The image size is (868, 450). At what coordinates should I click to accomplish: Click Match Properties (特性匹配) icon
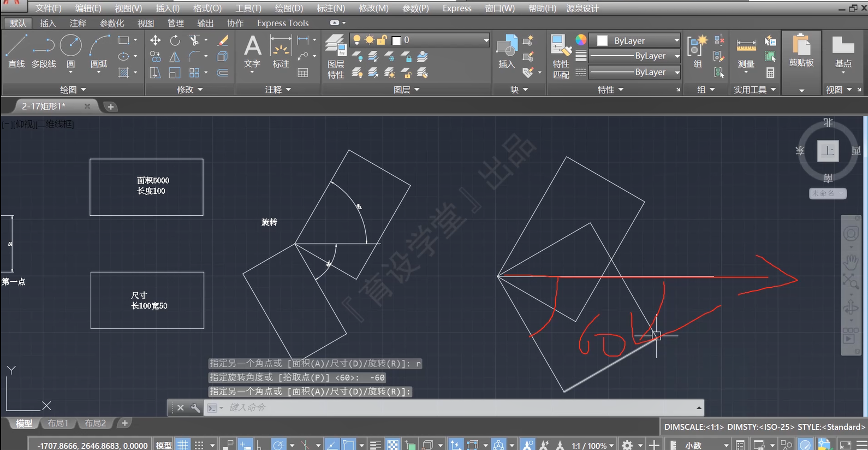click(561, 56)
